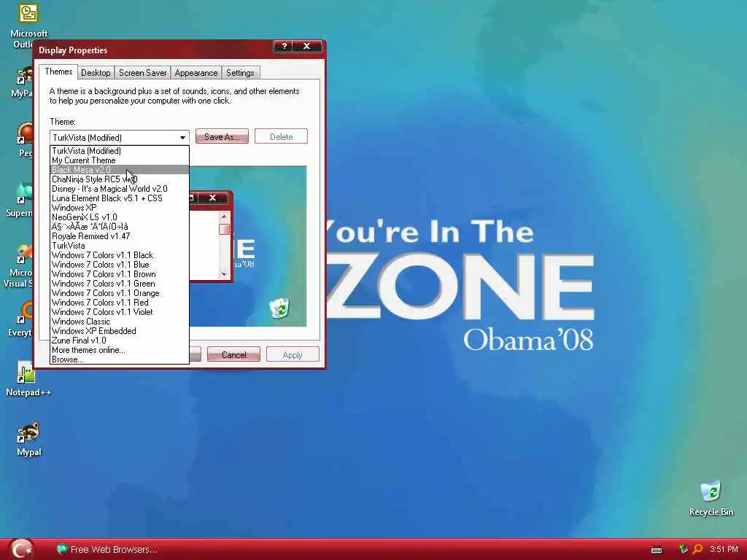747x560 pixels.
Task: Choose ChaNinja Style RC5 theme
Action: (x=120, y=179)
